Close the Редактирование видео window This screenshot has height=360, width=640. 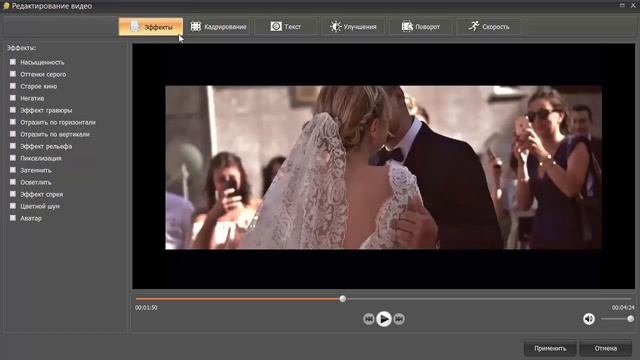click(633, 5)
